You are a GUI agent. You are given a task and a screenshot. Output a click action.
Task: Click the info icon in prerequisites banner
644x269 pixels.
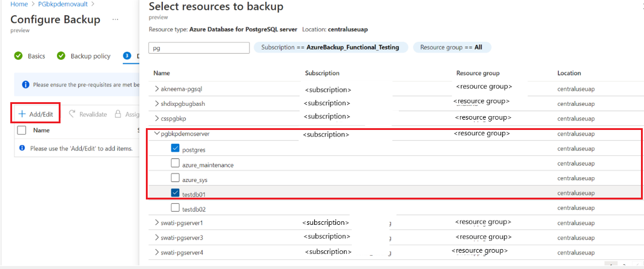point(25,85)
